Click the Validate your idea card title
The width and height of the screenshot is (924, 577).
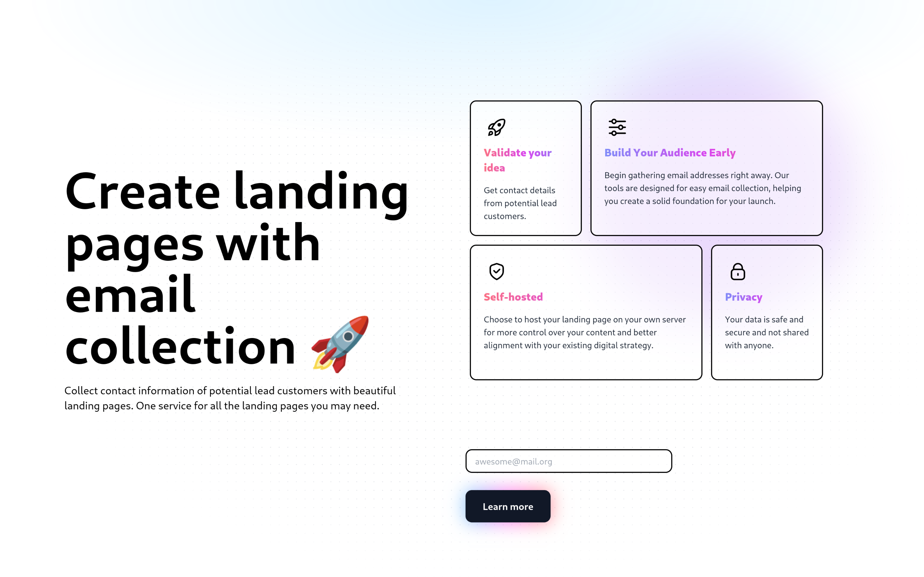pos(517,160)
